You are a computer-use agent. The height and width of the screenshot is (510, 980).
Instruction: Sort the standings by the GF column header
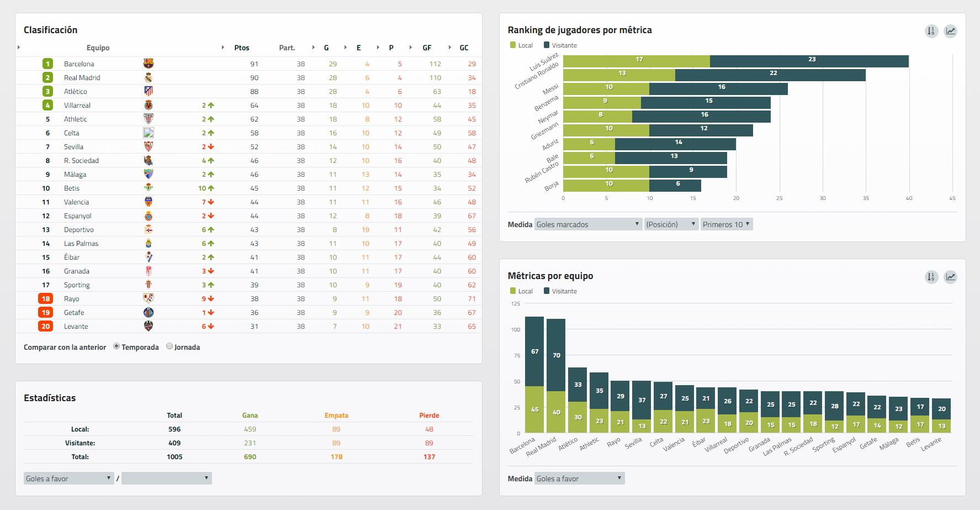pos(427,48)
